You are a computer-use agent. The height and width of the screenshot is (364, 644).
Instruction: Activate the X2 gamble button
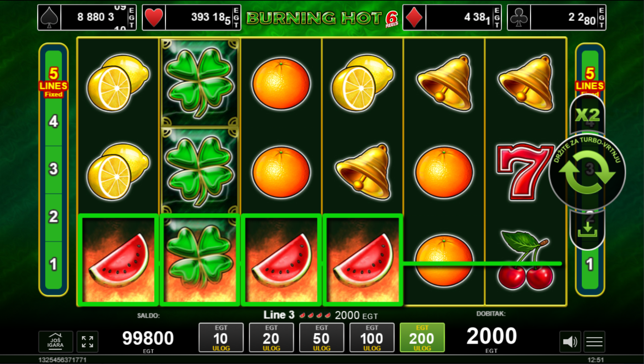click(x=587, y=115)
